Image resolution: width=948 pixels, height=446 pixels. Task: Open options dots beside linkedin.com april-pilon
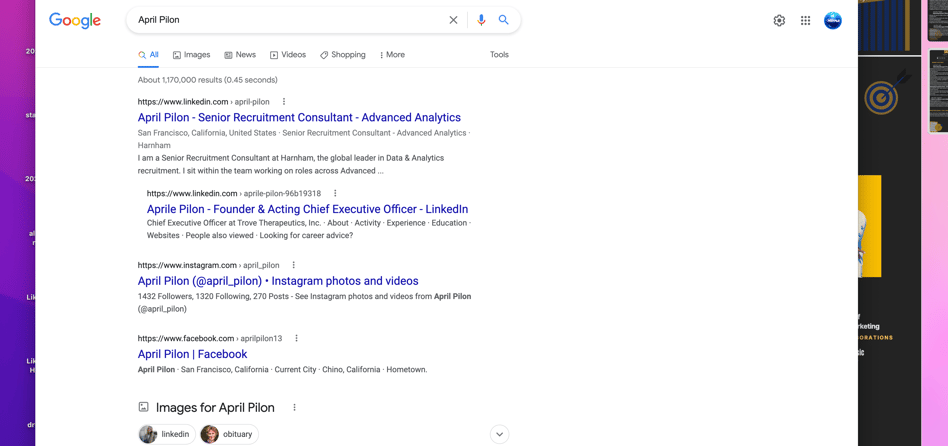284,102
